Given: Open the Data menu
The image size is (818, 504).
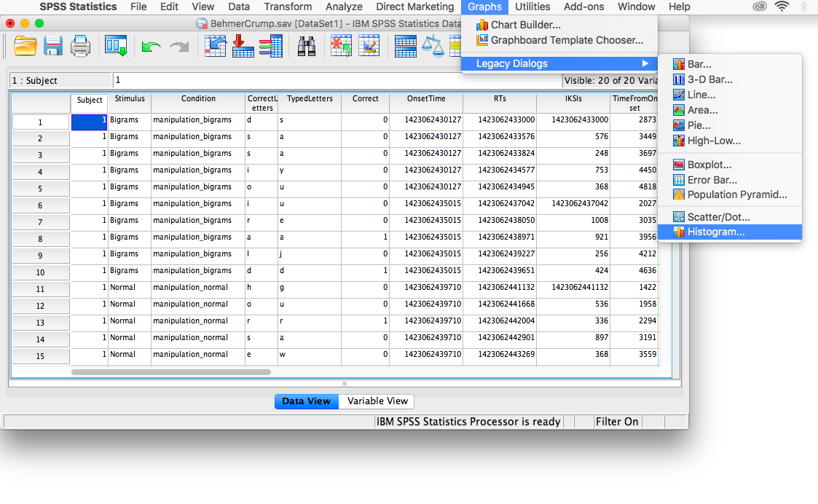Looking at the screenshot, I should (x=239, y=7).
